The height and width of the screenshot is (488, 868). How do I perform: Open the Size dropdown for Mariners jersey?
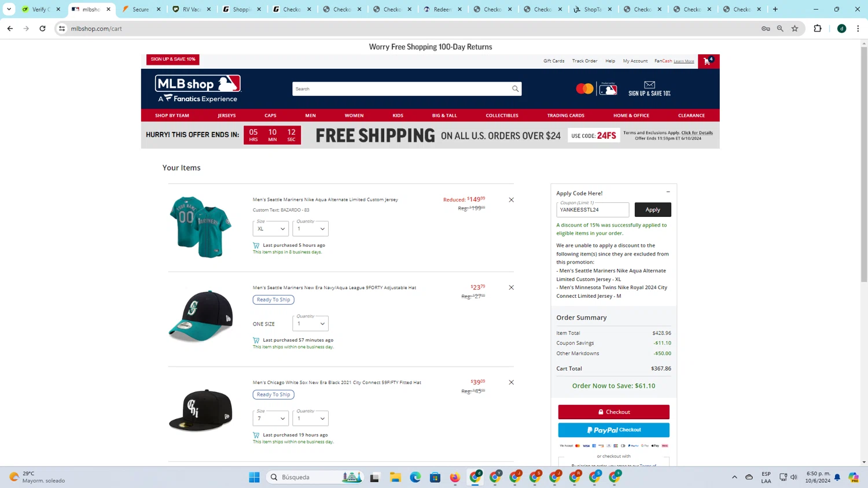(x=270, y=228)
